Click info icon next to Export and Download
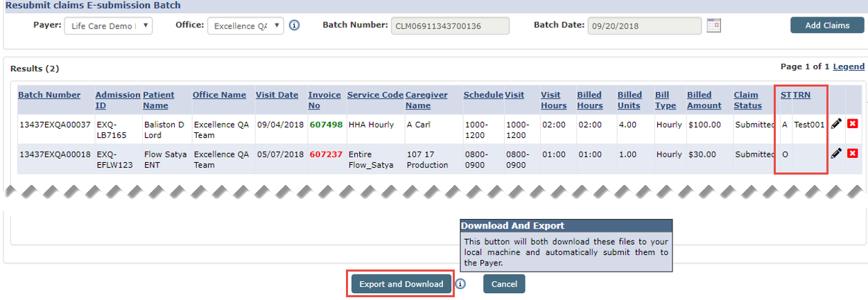Screen dimensions: 868x300 click(460, 283)
